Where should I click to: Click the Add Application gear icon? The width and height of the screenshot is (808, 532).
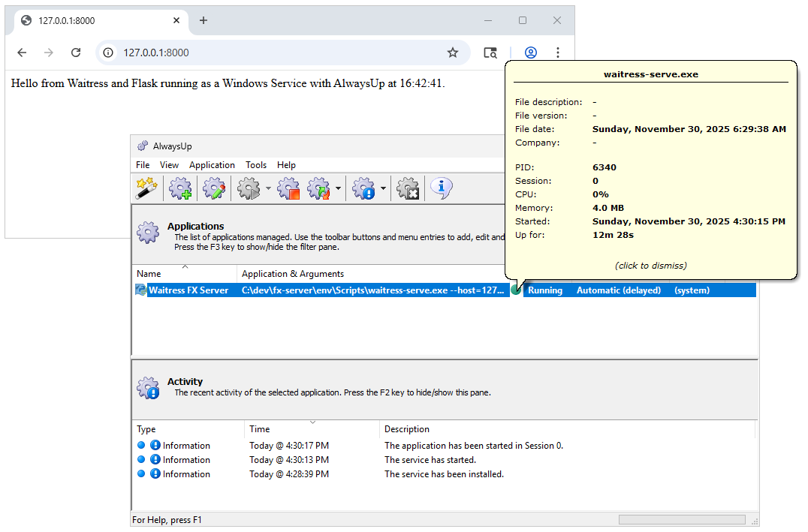pos(180,188)
